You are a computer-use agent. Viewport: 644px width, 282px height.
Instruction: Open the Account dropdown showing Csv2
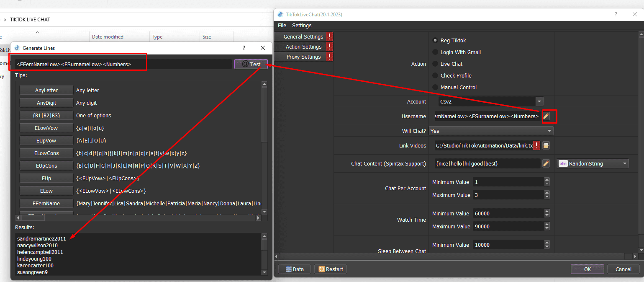pyautogui.click(x=490, y=101)
